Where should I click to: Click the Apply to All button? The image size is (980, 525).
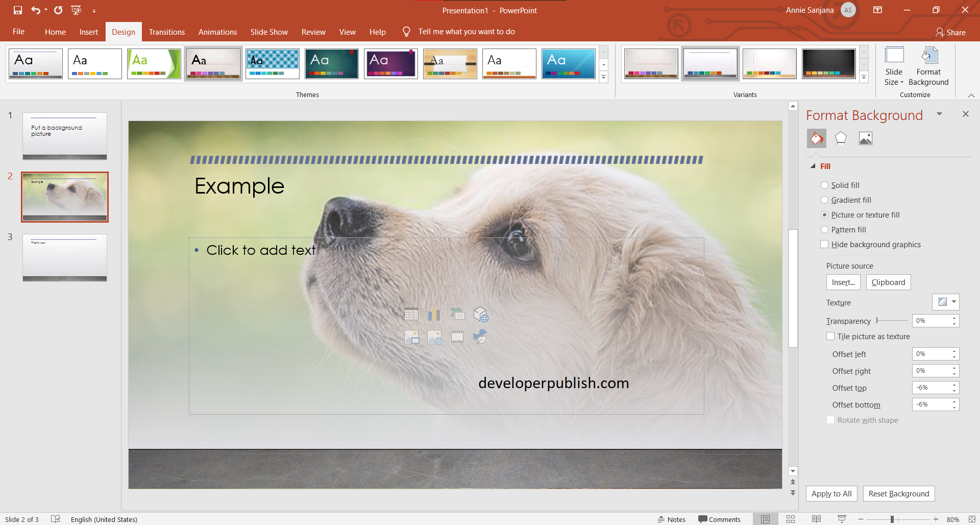(831, 493)
